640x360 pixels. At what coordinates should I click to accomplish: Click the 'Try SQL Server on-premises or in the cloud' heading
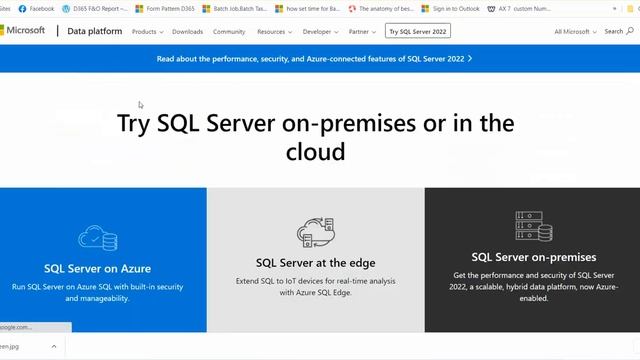click(x=316, y=137)
